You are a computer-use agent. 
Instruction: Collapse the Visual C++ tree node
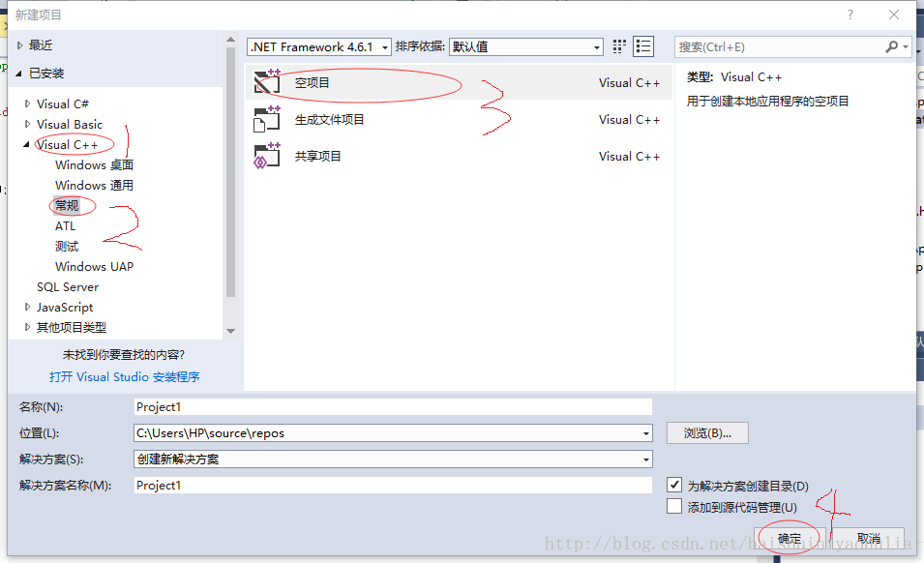tap(26, 144)
